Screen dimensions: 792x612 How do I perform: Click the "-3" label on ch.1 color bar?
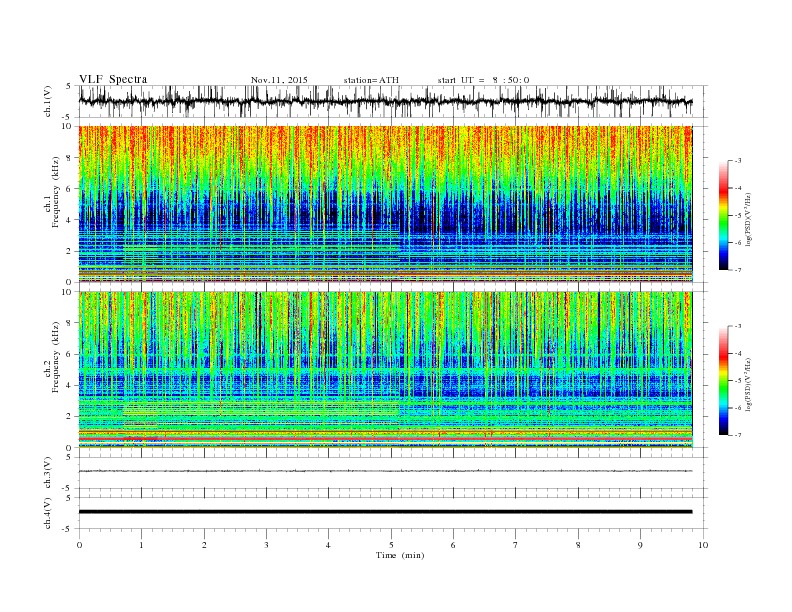pos(738,161)
